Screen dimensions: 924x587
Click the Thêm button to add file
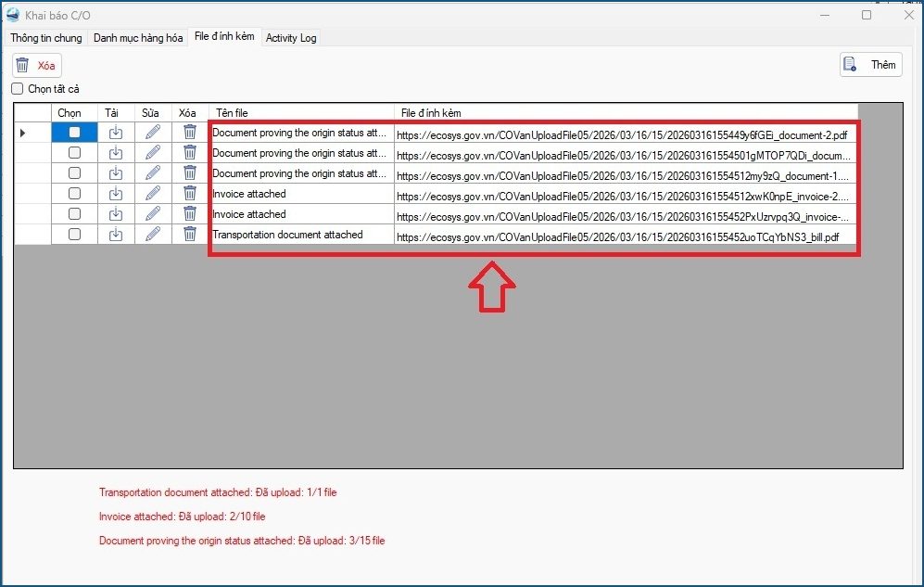[x=871, y=65]
